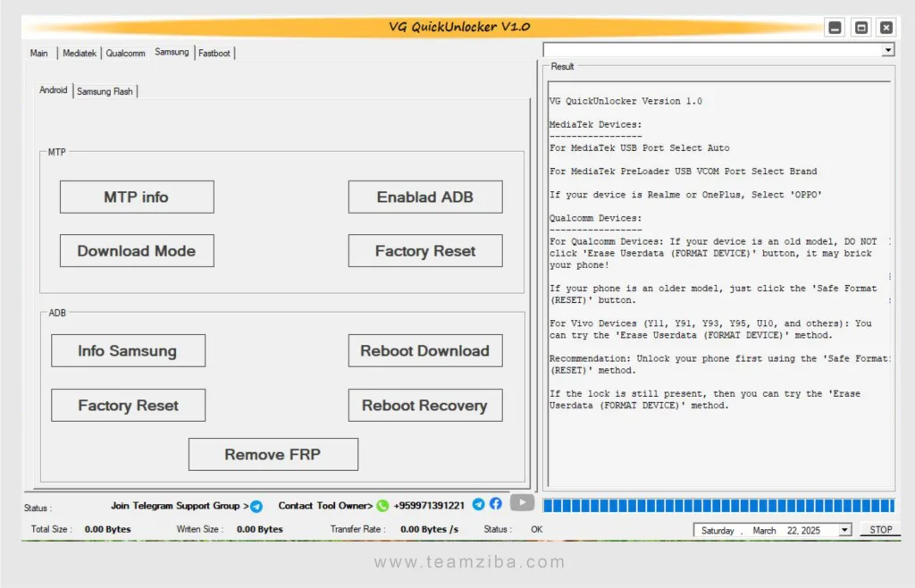Image resolution: width=915 pixels, height=588 pixels.
Task: Select the Android sub-tab
Action: [53, 90]
